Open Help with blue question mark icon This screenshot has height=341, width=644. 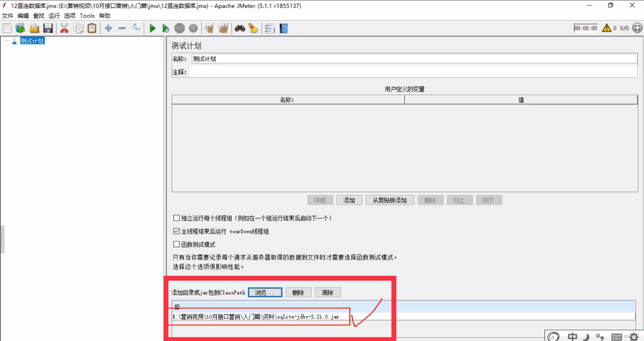pos(284,28)
